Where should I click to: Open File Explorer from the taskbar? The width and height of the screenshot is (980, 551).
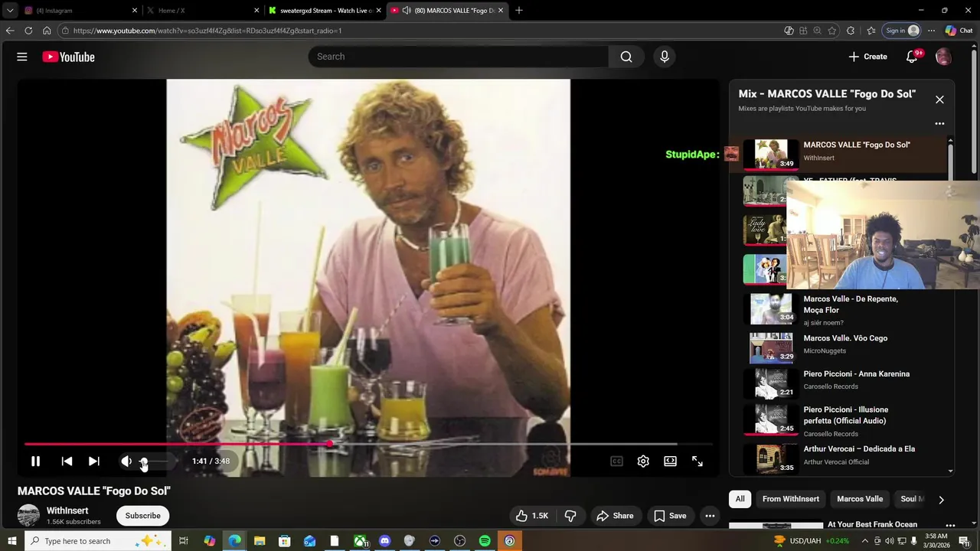[260, 541]
